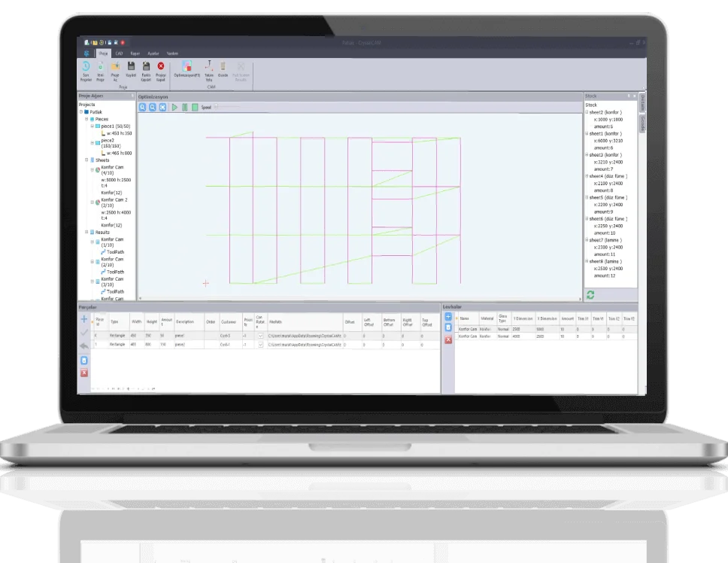The height and width of the screenshot is (563, 728).
Task: Click the Kaydet save icon
Action: (131, 68)
